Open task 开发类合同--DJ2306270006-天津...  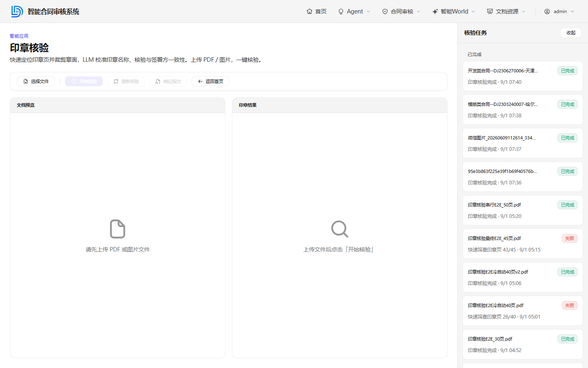click(523, 76)
